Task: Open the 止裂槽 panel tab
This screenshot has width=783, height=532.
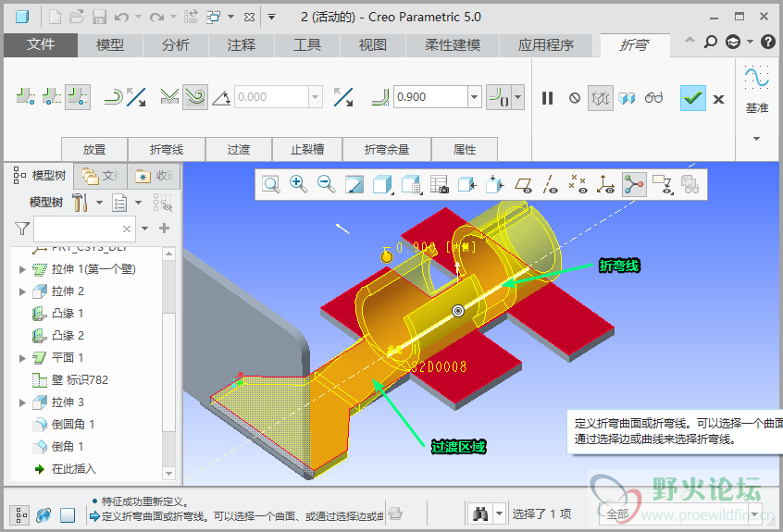Action: [307, 149]
